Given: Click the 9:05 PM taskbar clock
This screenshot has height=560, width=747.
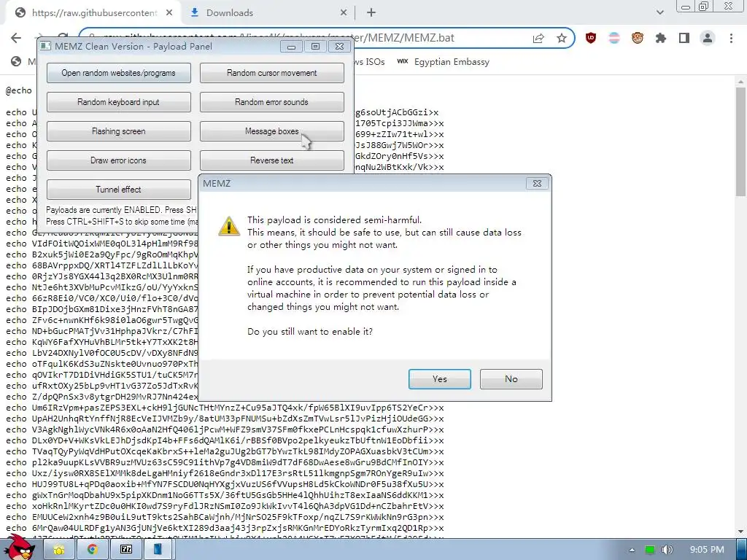Looking at the screenshot, I should coord(707,550).
